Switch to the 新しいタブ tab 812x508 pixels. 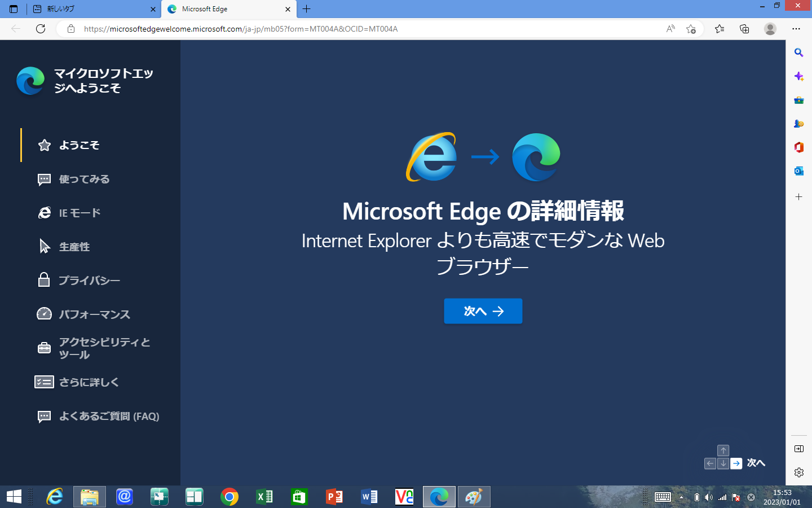point(94,9)
